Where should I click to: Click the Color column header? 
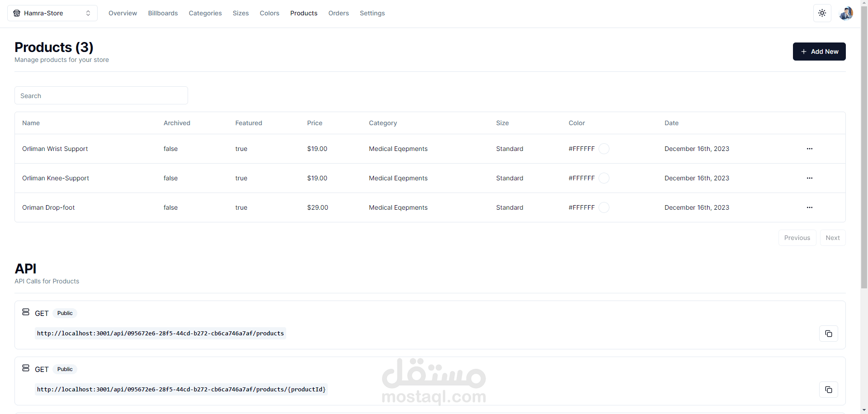[577, 123]
